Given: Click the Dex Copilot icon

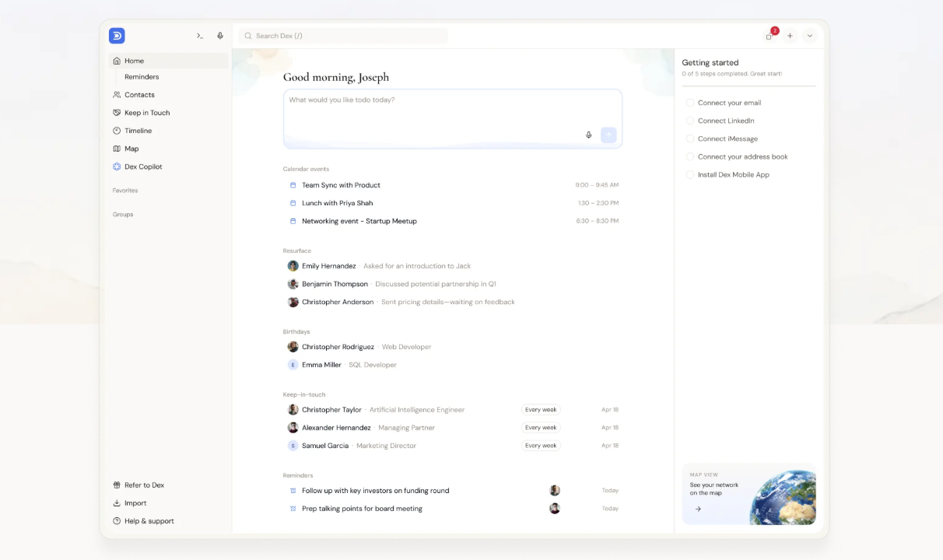Looking at the screenshot, I should pos(117,166).
